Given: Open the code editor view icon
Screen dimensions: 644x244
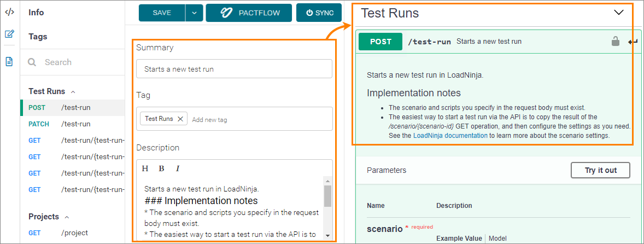Looking at the screenshot, I should pos(9,12).
